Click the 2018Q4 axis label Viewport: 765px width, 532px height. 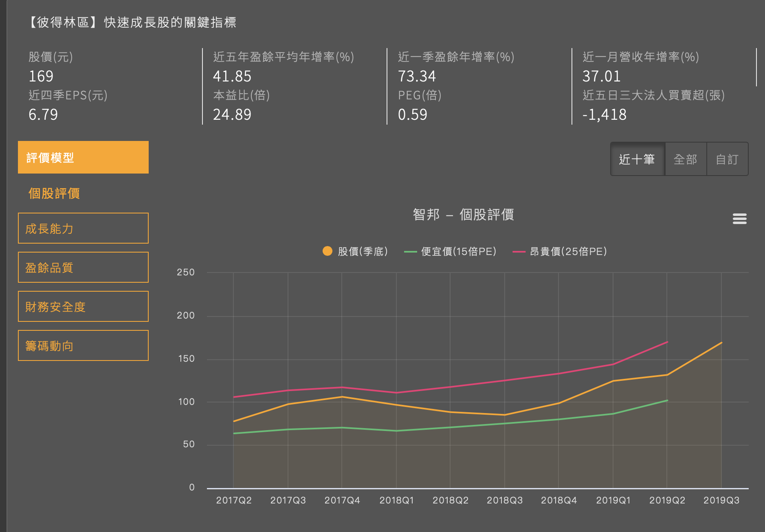559,500
